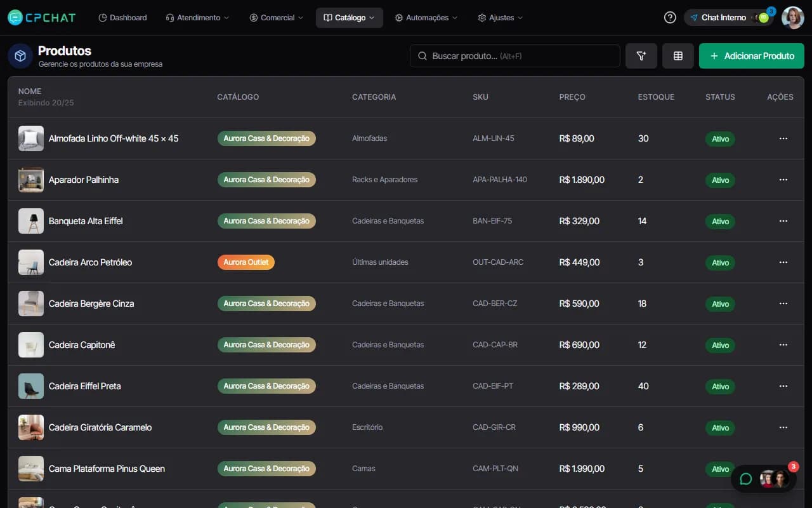Image resolution: width=812 pixels, height=508 pixels.
Task: Expand the Catálogo menu
Action: tap(350, 18)
